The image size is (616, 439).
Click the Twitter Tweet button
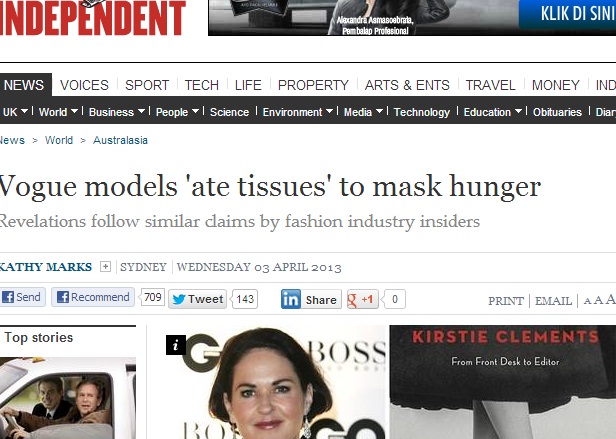pos(198,299)
